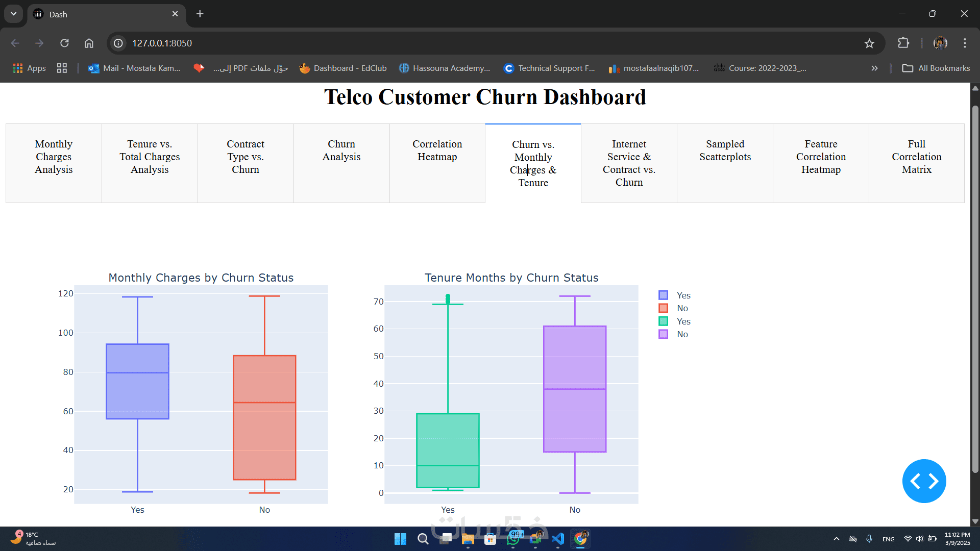Hide green Yes tenure trace

674,321
